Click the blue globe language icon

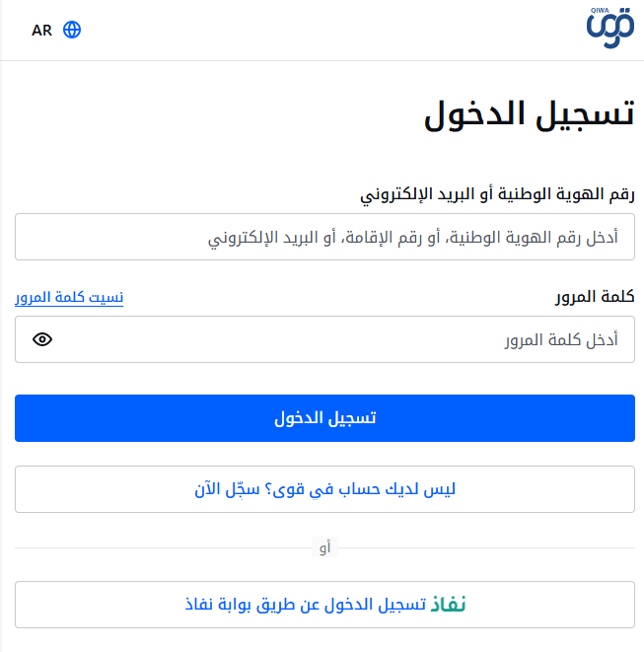(x=72, y=30)
